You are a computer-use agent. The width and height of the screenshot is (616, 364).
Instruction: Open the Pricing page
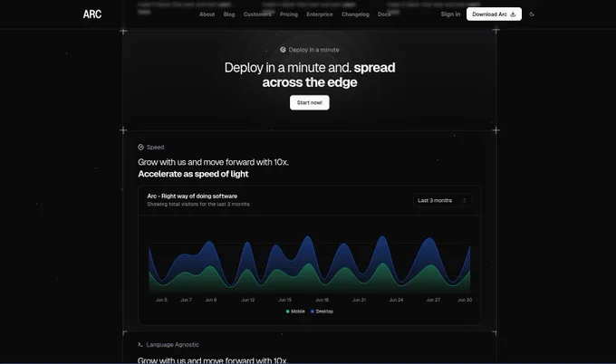pyautogui.click(x=289, y=14)
